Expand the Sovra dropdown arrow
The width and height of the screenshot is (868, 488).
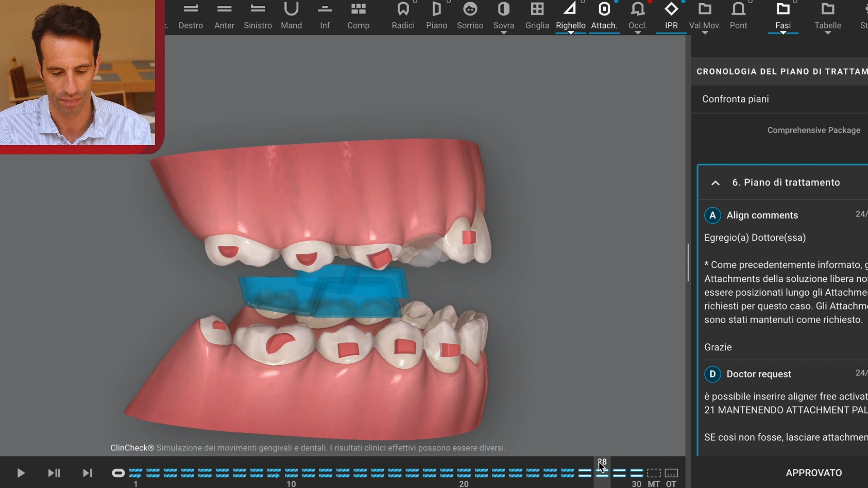[504, 33]
